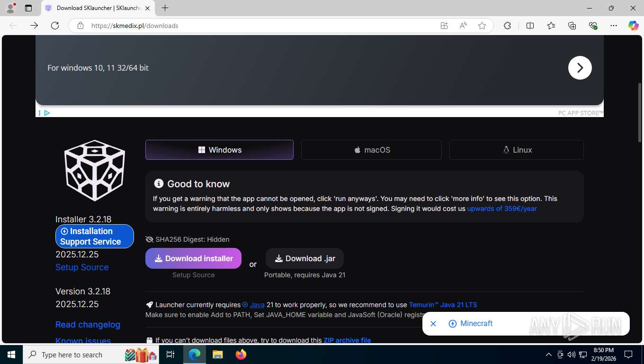Open Microsoft Edge from taskbar
The height and width of the screenshot is (364, 644).
pyautogui.click(x=195, y=355)
